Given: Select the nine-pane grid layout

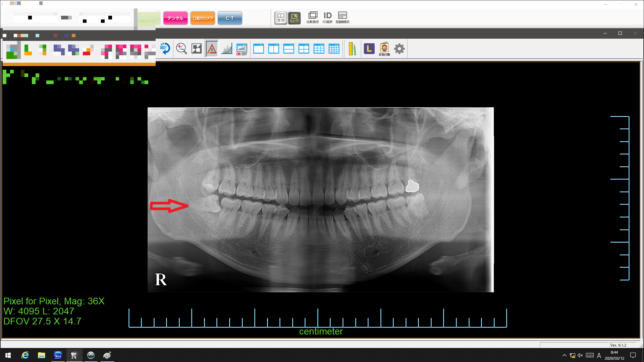Looking at the screenshot, I should (319, 49).
